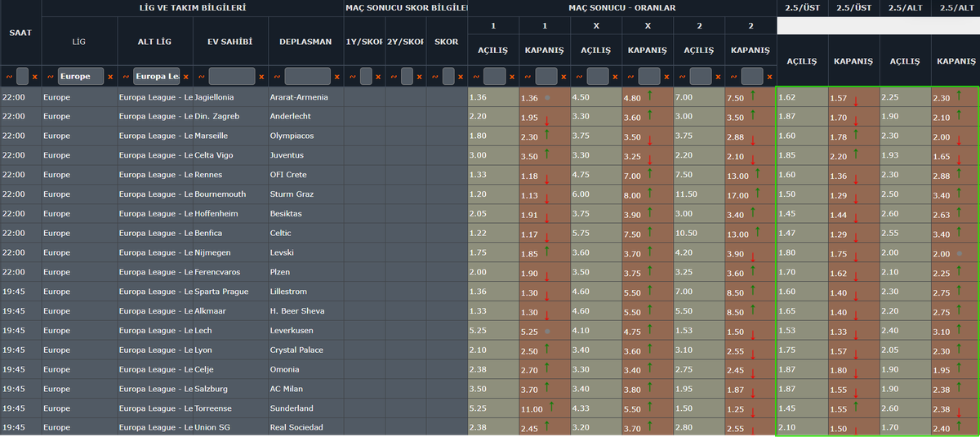Select the LİG VE TAKIM BİLGİLERİ group header
This screenshot has width=980, height=437.
[x=193, y=8]
